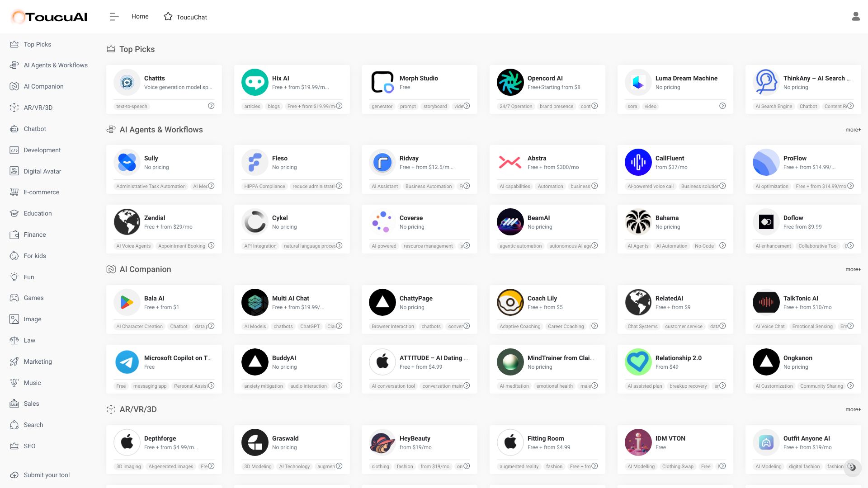Viewport: 868px width, 488px height.
Task: Open the SEO category icon
Action: [x=14, y=446]
